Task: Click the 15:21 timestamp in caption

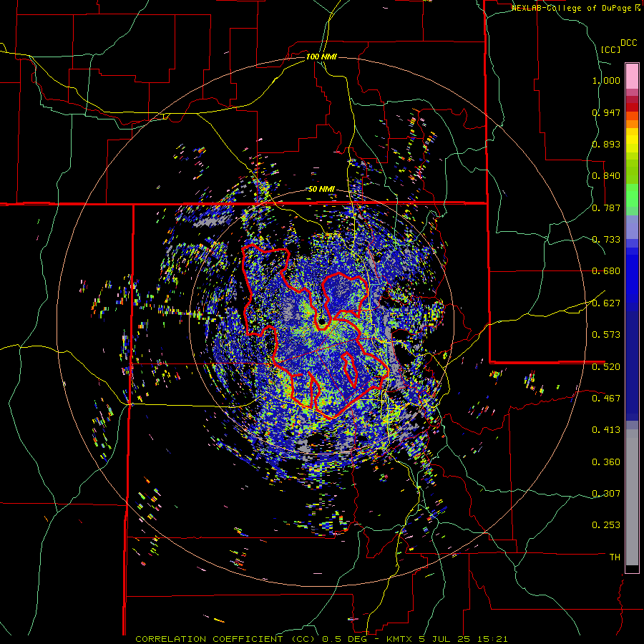Action: [493, 639]
